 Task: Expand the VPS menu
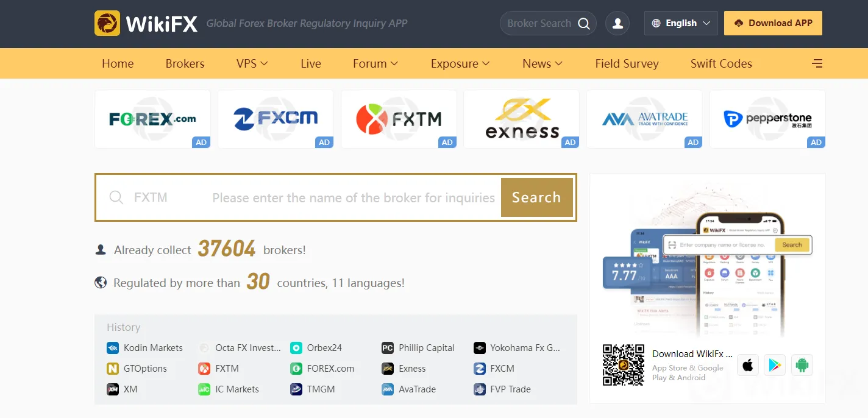(x=252, y=63)
